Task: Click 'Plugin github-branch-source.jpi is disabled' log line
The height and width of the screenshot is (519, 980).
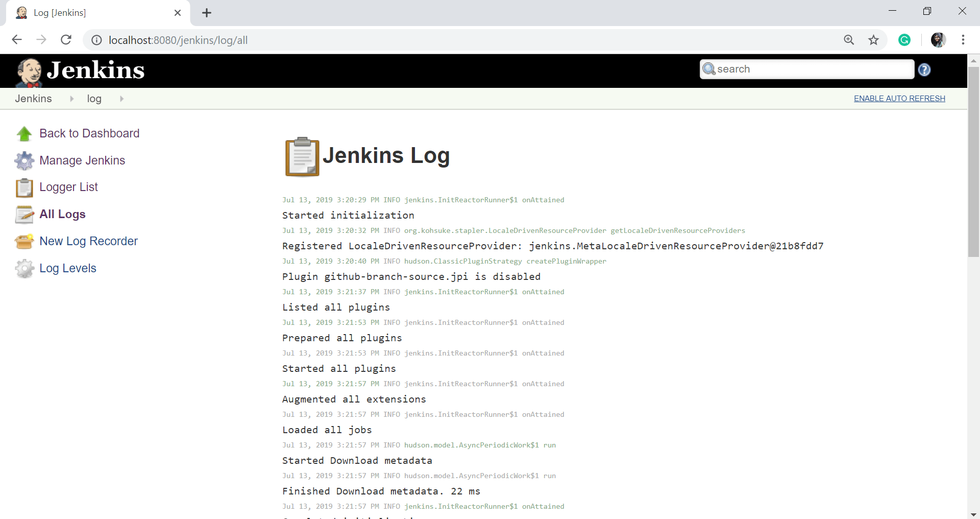Action: click(x=411, y=276)
